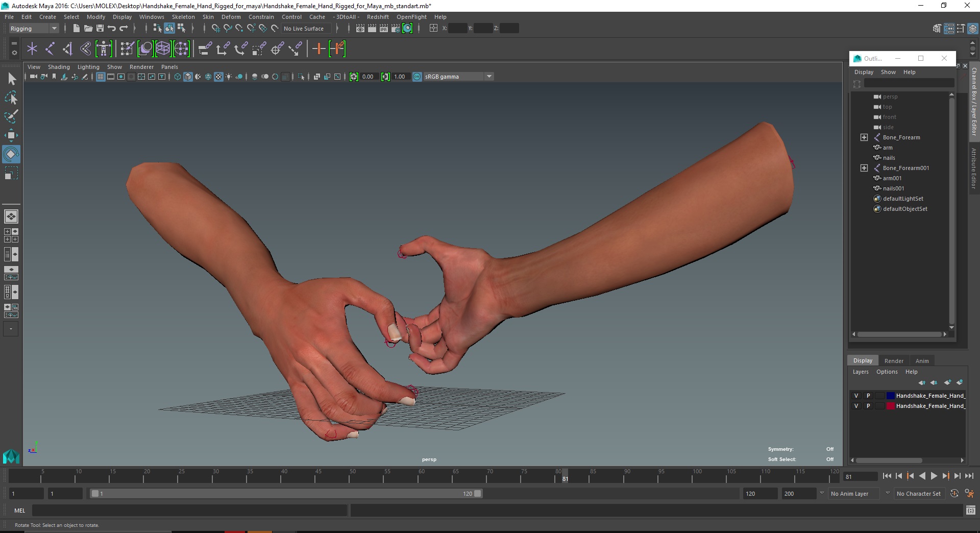Switch to the Render layer tab
Image resolution: width=980 pixels, height=533 pixels.
[x=894, y=361]
